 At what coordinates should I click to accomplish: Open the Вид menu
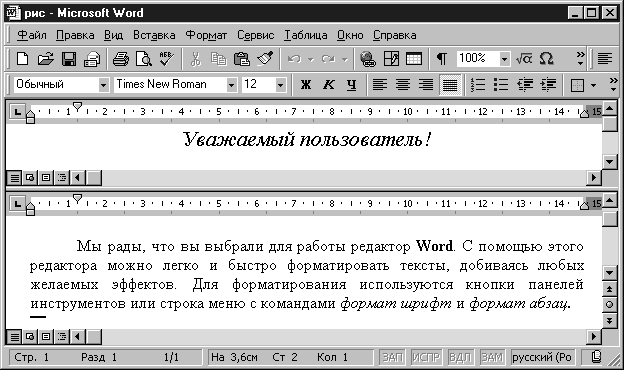113,35
